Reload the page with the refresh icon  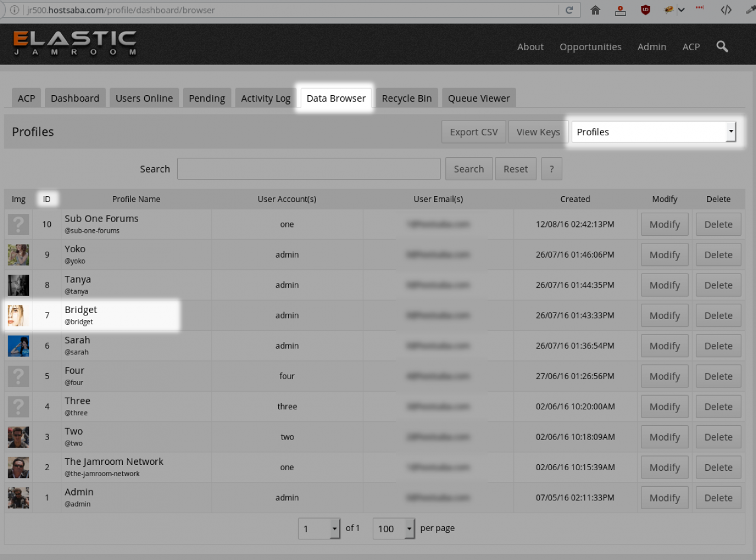[569, 10]
